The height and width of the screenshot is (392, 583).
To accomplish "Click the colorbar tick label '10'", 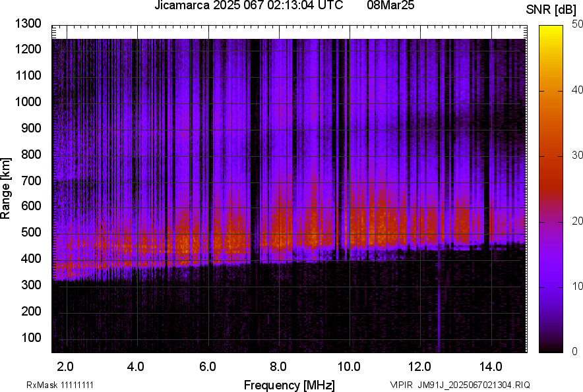I will pos(577,286).
